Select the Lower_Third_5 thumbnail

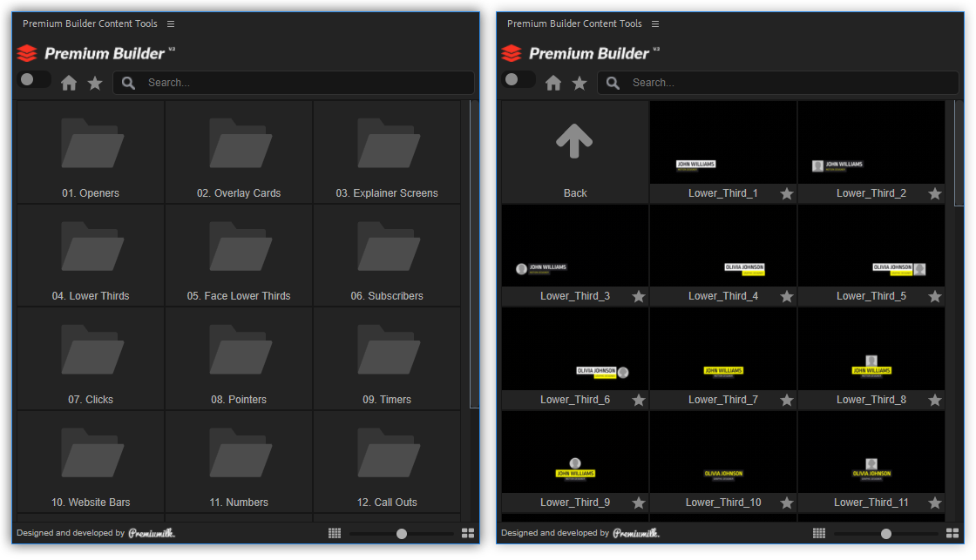(871, 246)
